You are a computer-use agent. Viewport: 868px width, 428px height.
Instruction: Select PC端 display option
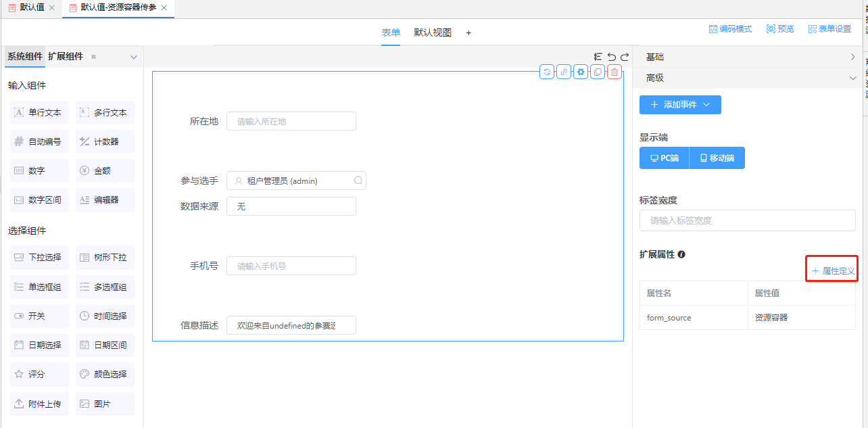(x=664, y=158)
